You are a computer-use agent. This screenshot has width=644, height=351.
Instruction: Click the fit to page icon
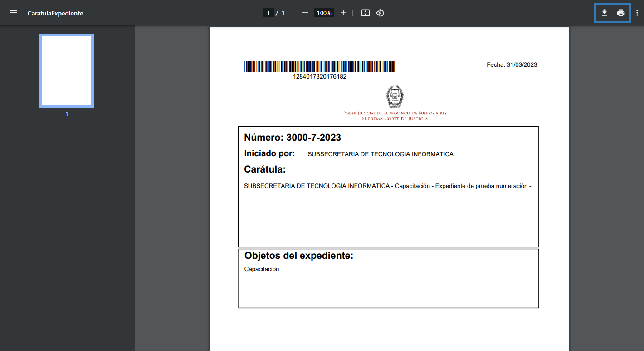366,13
